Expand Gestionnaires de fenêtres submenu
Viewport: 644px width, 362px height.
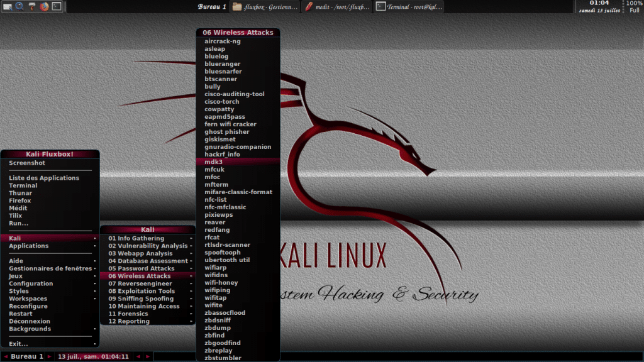tap(50, 268)
